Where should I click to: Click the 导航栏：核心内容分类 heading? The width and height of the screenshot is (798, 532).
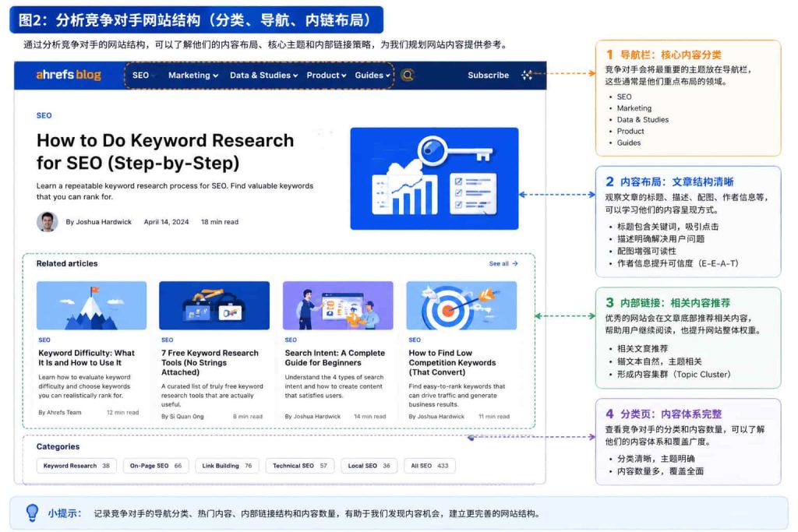tap(670, 55)
